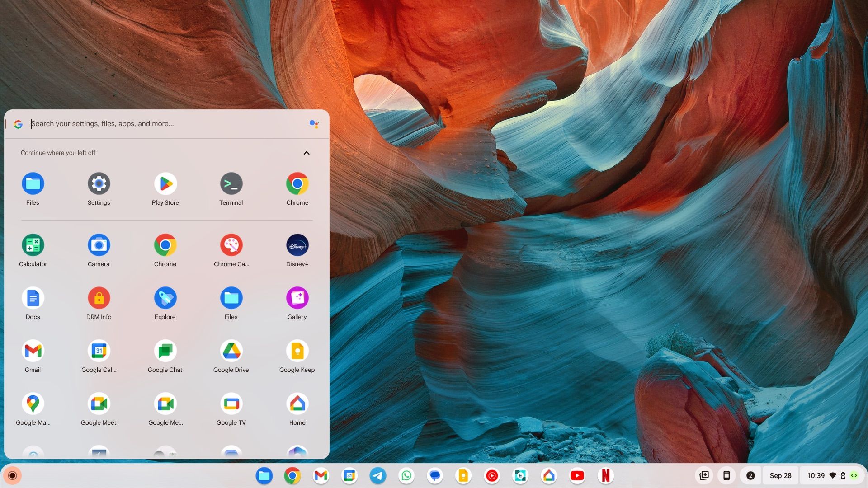Screen dimensions: 868x488
Task: Open Disney+ from the launcher
Action: click(x=297, y=245)
